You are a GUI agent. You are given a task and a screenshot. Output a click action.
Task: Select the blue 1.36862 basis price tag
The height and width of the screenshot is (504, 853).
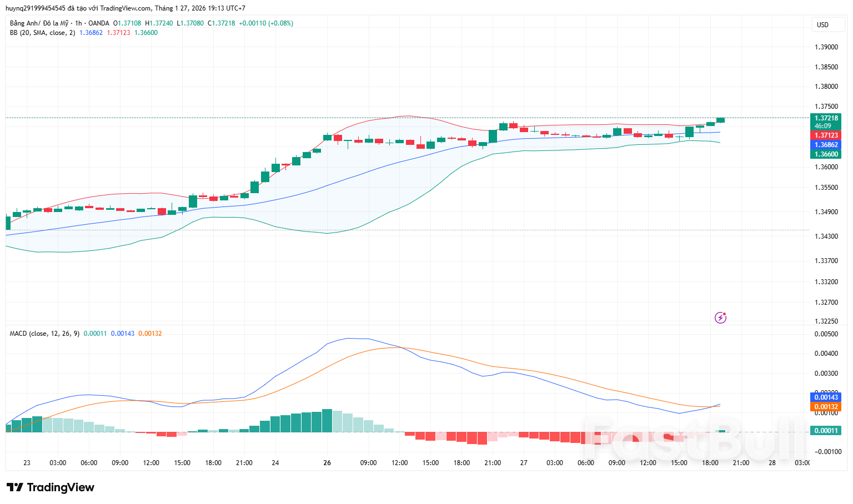click(x=826, y=145)
